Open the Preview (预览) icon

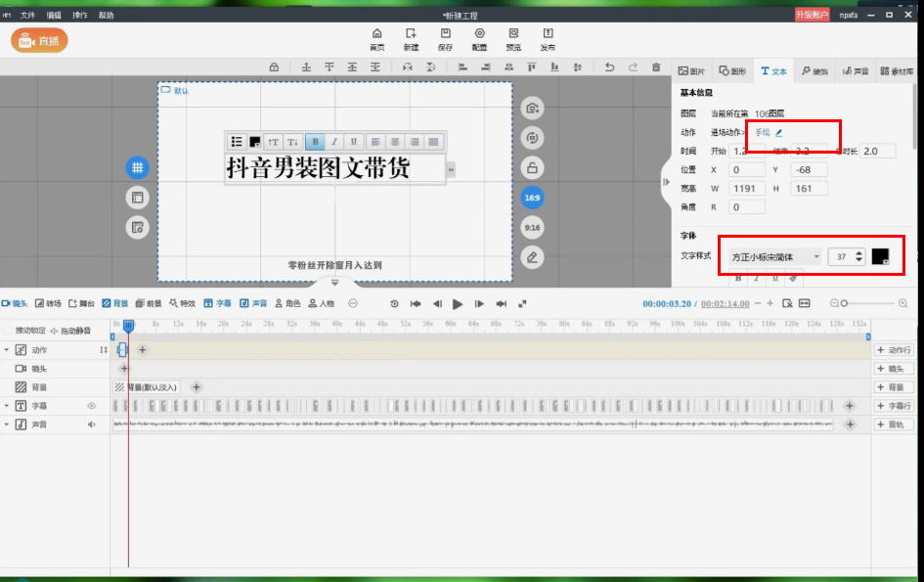514,39
